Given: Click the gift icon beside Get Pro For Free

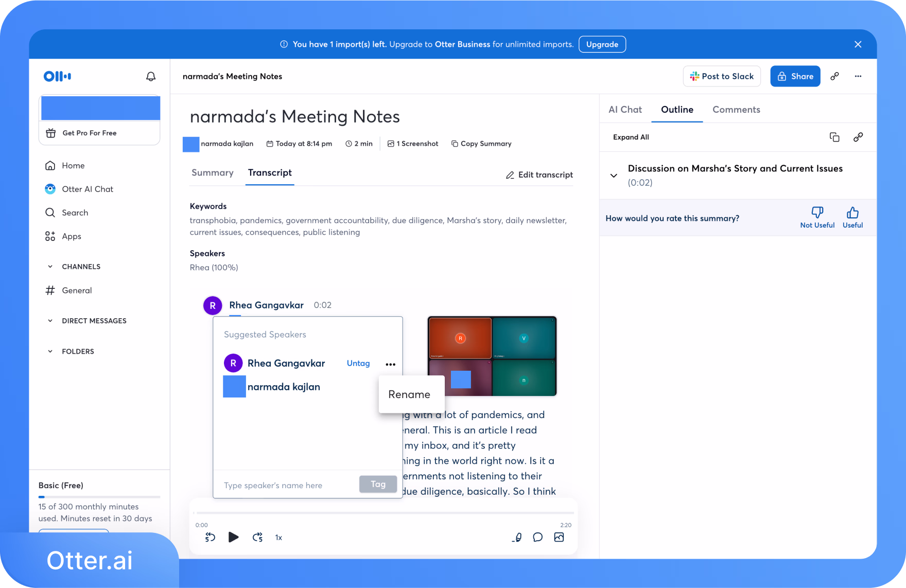Looking at the screenshot, I should 51,133.
